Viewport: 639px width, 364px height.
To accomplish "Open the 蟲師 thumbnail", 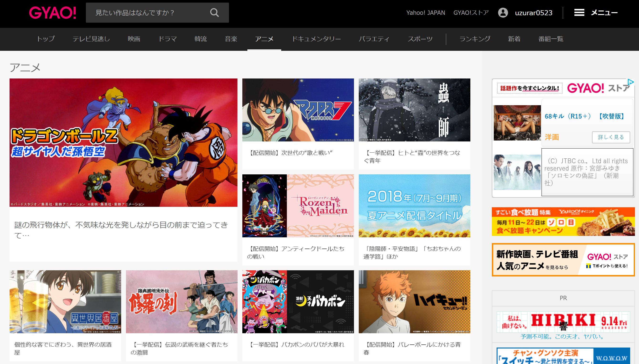I will [414, 110].
